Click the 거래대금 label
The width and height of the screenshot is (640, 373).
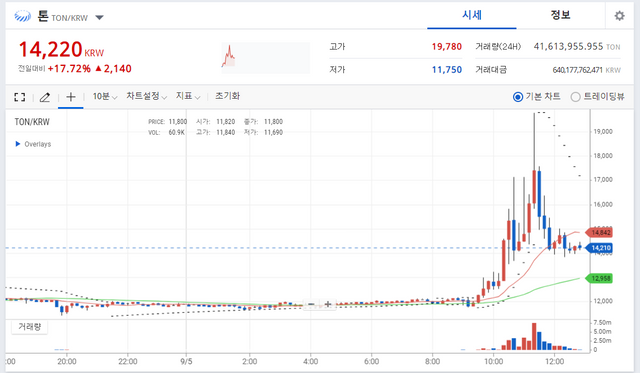491,70
